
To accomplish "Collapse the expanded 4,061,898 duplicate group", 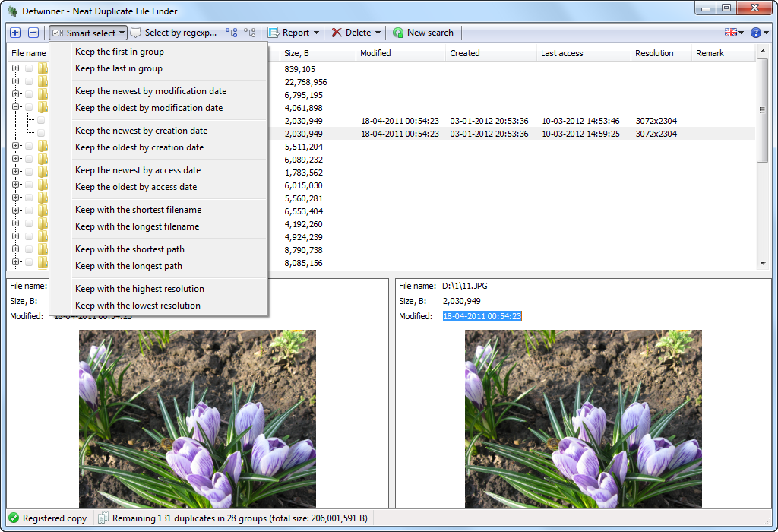I will pos(16,108).
